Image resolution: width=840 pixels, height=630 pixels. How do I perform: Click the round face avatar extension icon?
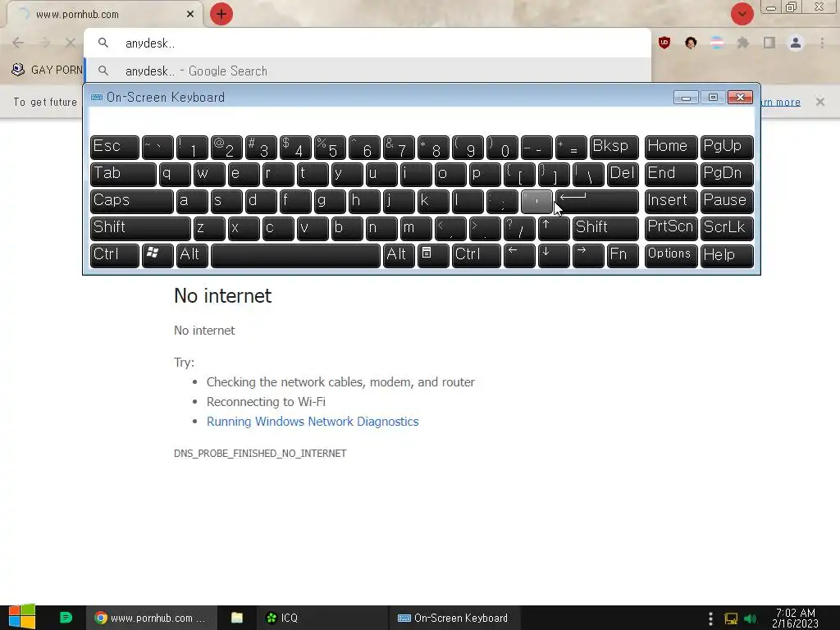pos(691,43)
